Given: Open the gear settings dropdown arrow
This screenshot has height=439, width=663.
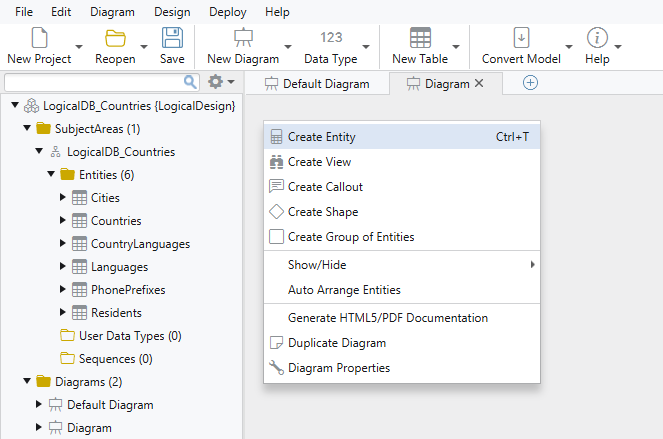Looking at the screenshot, I should point(231,82).
